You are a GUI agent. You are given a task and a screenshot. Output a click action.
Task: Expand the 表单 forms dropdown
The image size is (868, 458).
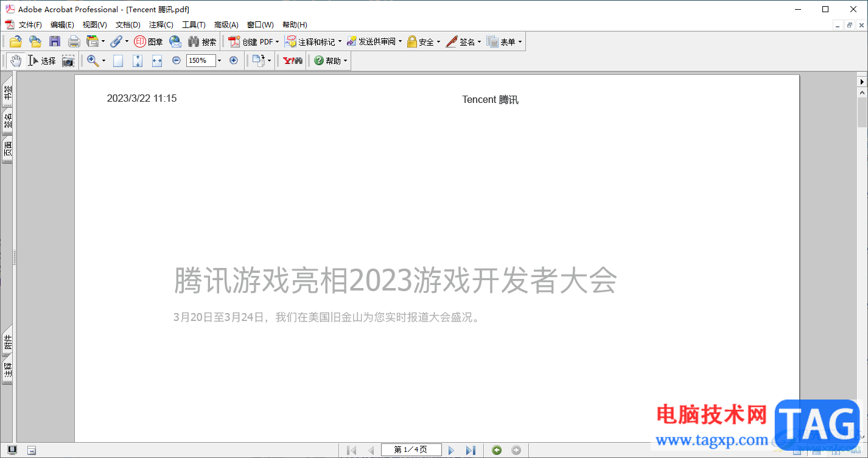pos(520,41)
